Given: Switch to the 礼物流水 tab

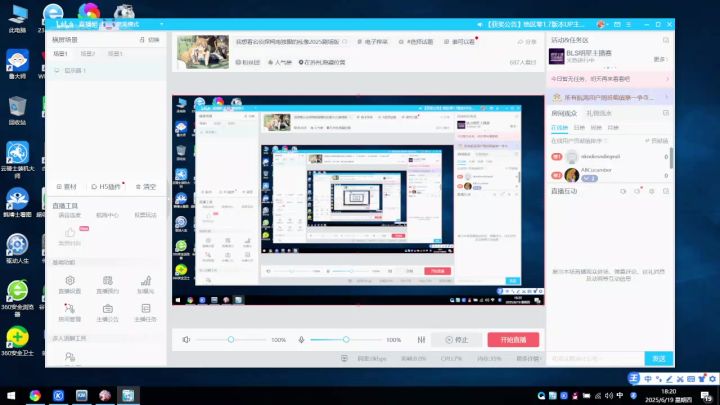Looking at the screenshot, I should 599,113.
